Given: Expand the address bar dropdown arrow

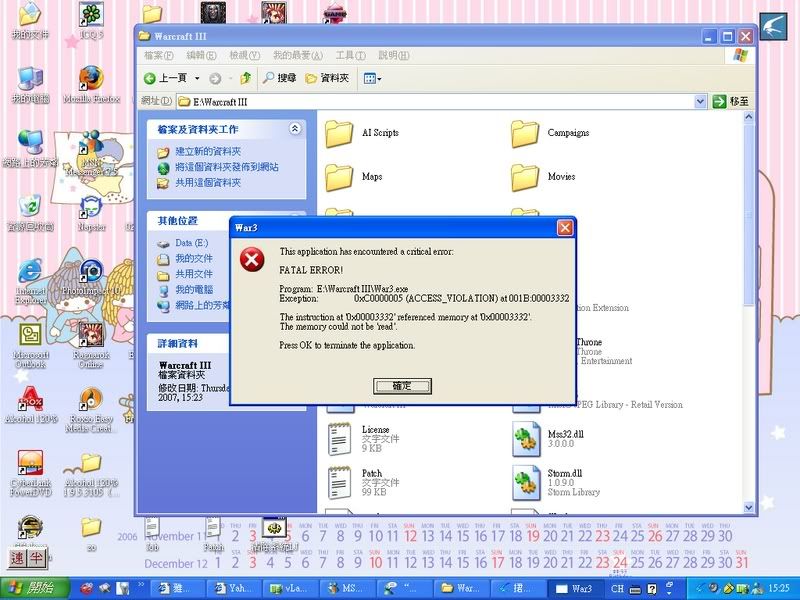Looking at the screenshot, I should pyautogui.click(x=700, y=102).
